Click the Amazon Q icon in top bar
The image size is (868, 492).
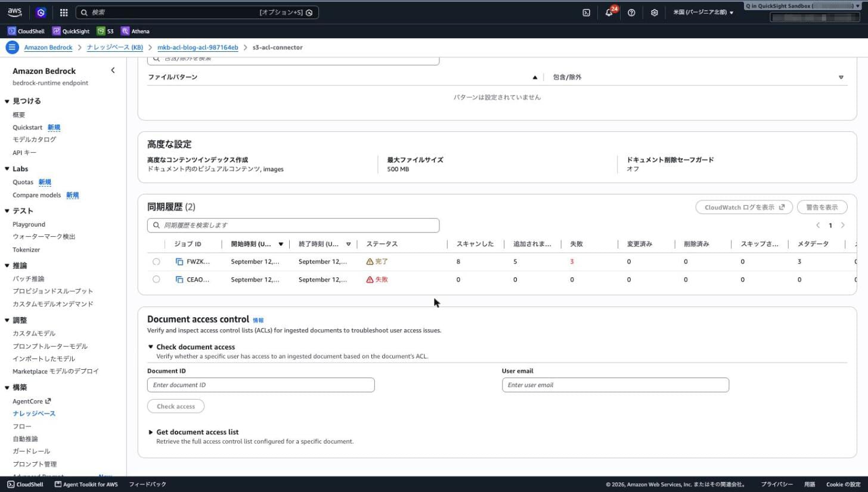click(41, 12)
